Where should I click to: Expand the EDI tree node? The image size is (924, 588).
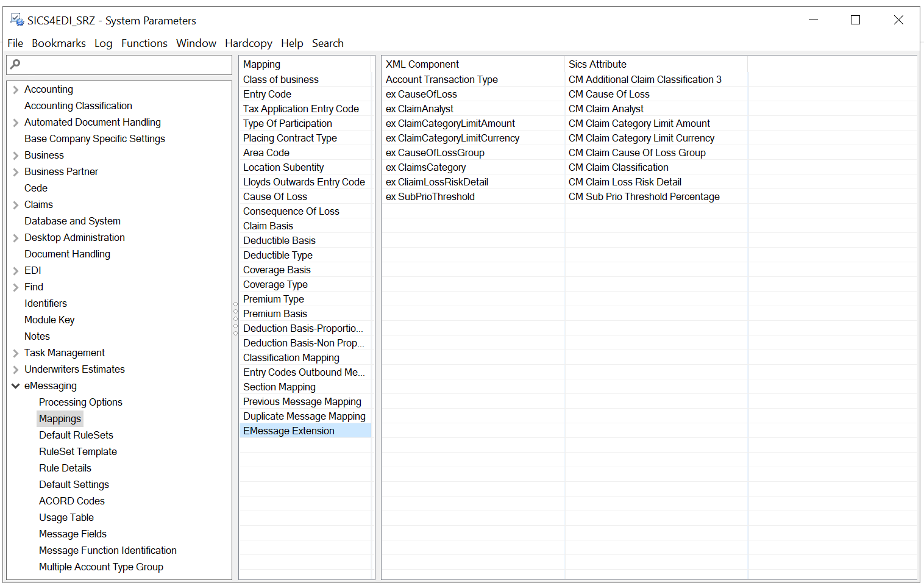tap(15, 270)
